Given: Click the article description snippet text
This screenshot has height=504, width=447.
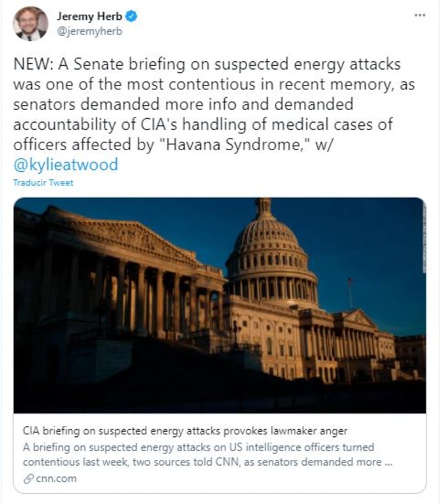Looking at the screenshot, I should pyautogui.click(x=198, y=454).
